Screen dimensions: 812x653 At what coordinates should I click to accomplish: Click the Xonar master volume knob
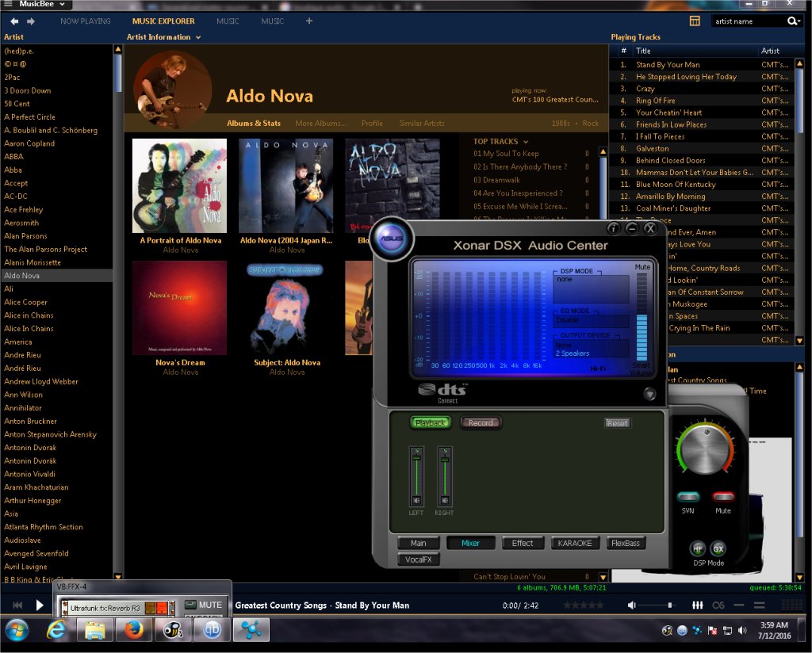(x=705, y=449)
